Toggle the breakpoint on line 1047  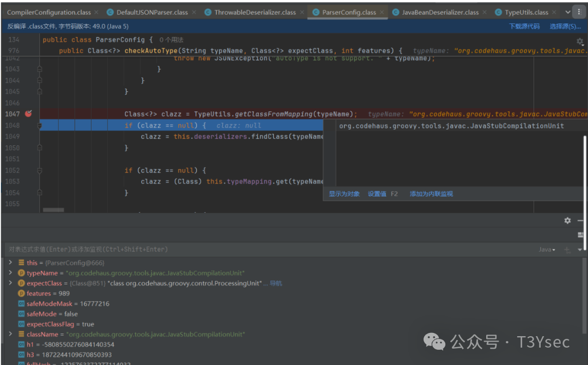[x=28, y=114]
